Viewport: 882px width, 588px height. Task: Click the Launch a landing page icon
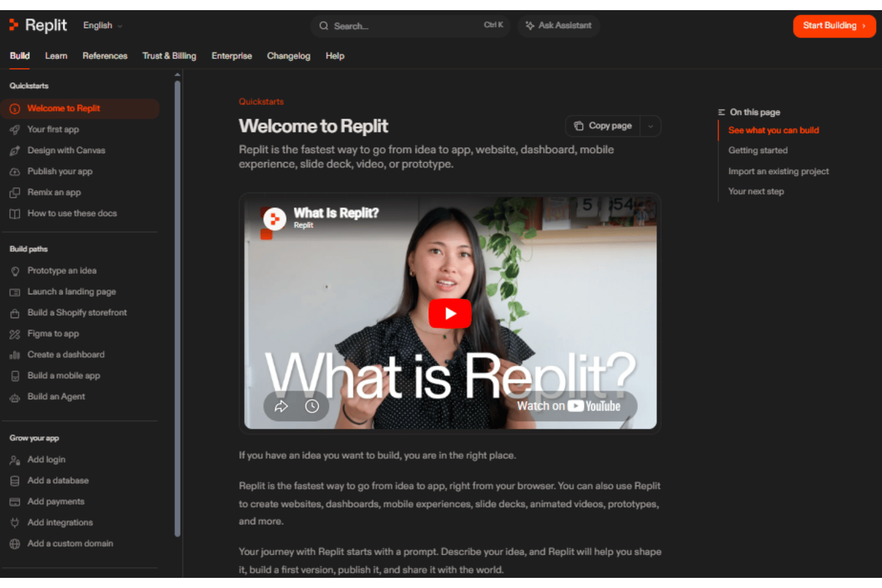click(15, 292)
